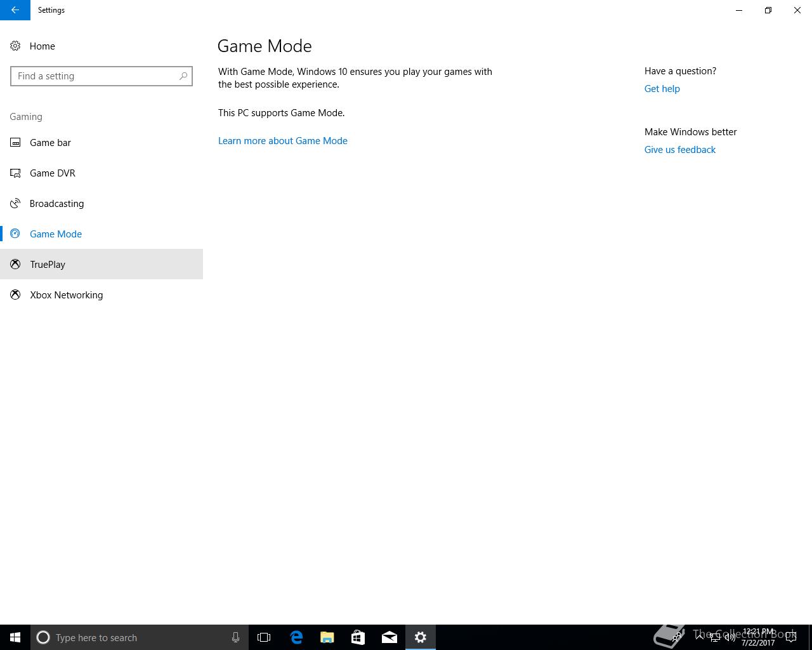Click the 'Make Windows better' heading
This screenshot has height=650, width=812.
point(691,132)
